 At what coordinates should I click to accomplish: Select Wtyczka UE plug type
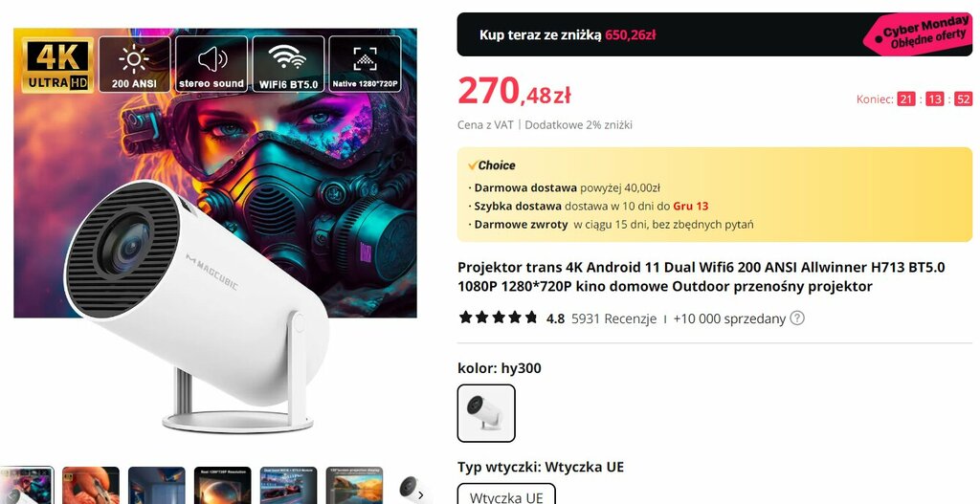click(506, 494)
